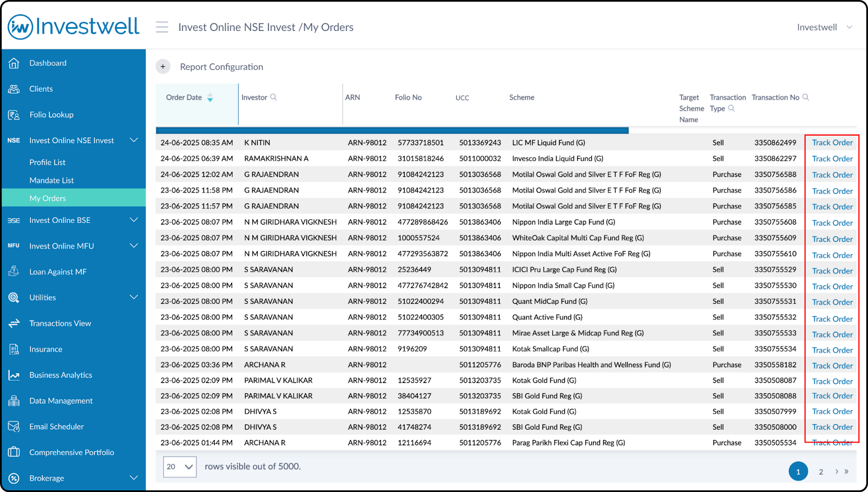Open the rows-per-page 20 dropdown
The width and height of the screenshot is (868, 492).
[x=180, y=467]
